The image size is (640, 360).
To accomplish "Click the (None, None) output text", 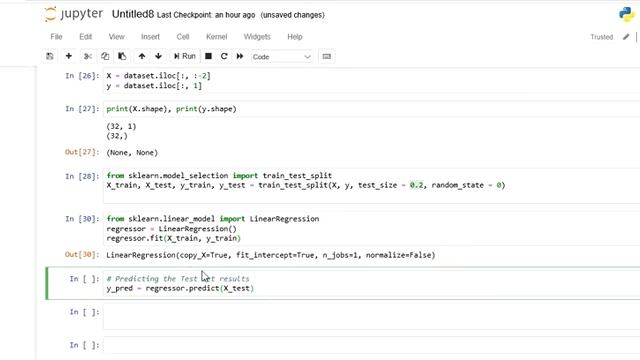I will tap(132, 153).
